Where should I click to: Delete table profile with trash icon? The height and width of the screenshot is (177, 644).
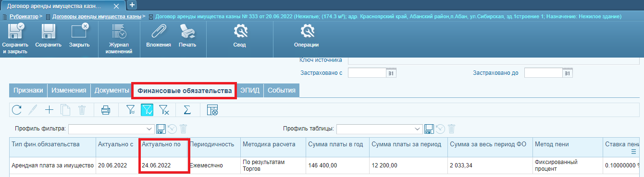pos(451,129)
